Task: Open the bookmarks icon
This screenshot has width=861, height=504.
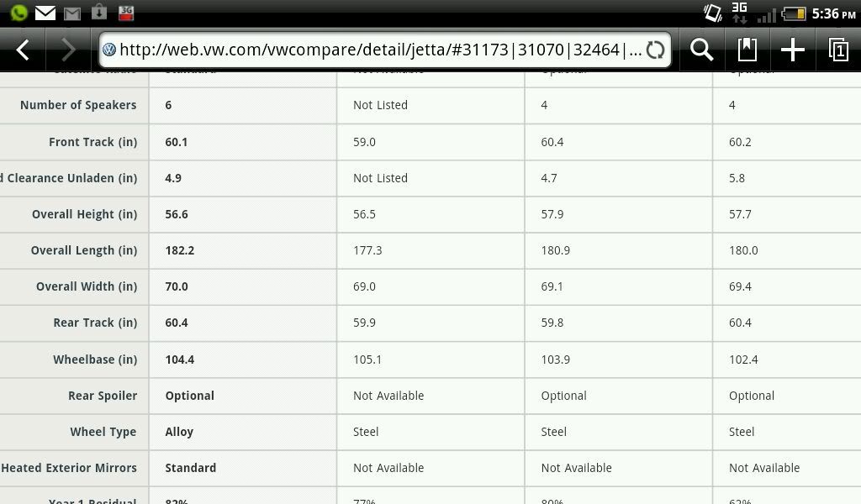Action: (747, 50)
